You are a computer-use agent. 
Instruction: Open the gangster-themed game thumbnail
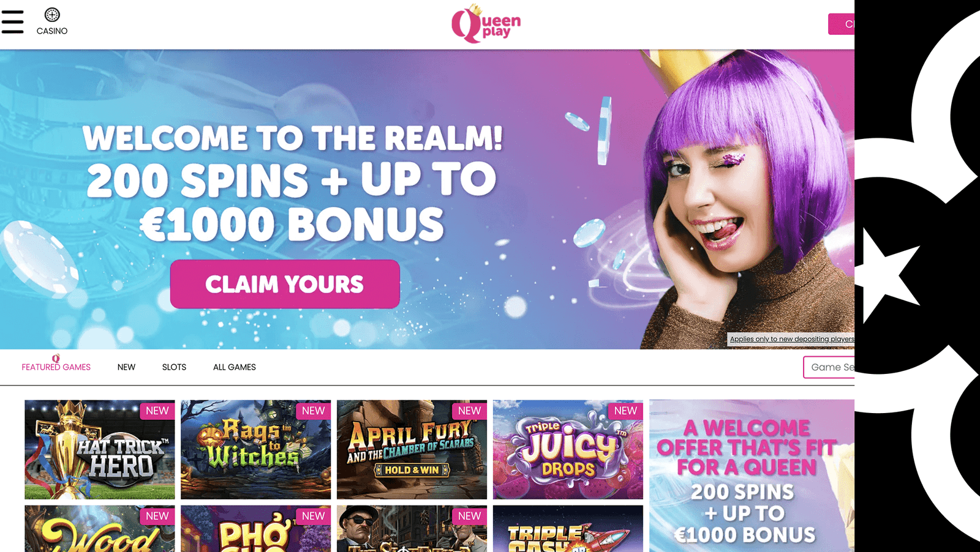pos(412,529)
